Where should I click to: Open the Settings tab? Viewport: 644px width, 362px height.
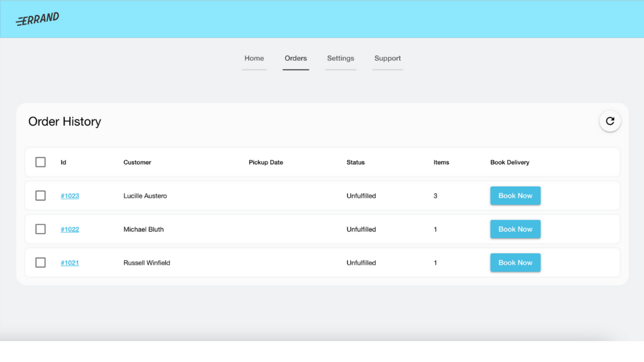(x=341, y=58)
